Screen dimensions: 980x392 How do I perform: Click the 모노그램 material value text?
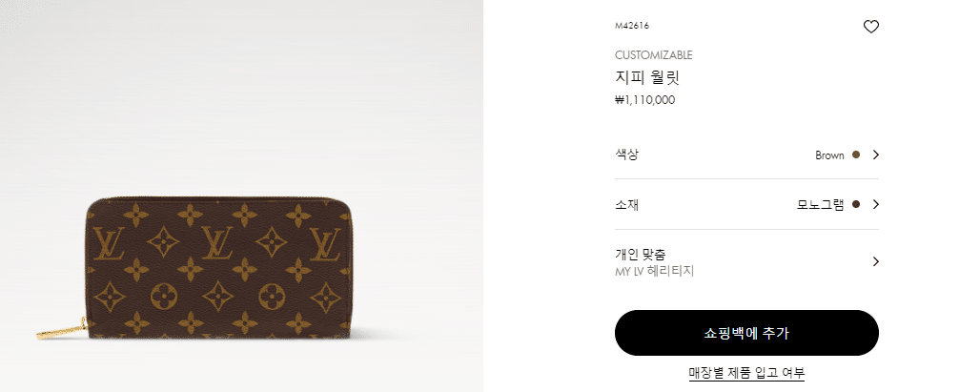point(820,204)
